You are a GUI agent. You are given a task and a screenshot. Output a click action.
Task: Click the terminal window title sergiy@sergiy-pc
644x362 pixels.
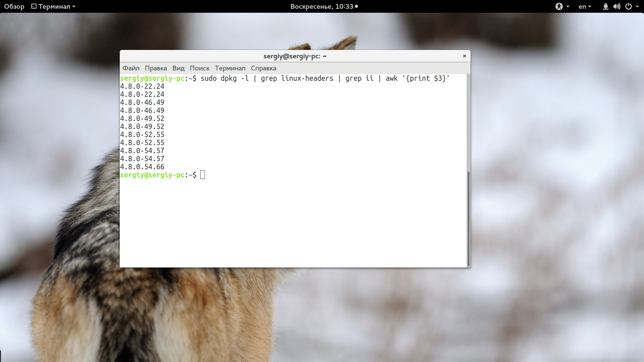click(295, 56)
